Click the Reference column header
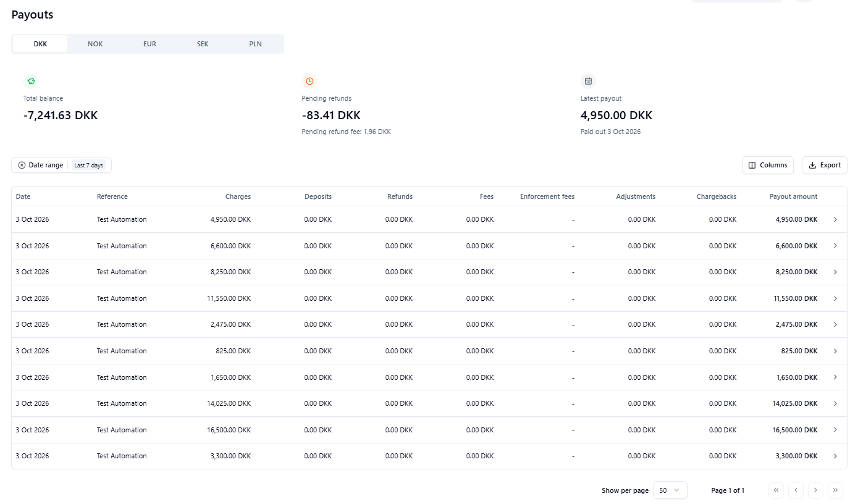The image size is (850, 504). [x=112, y=196]
